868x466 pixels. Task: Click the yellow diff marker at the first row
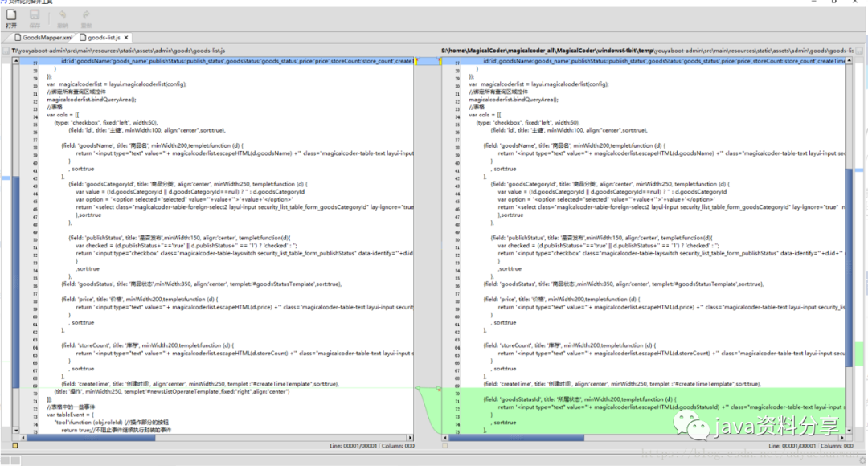click(x=416, y=61)
